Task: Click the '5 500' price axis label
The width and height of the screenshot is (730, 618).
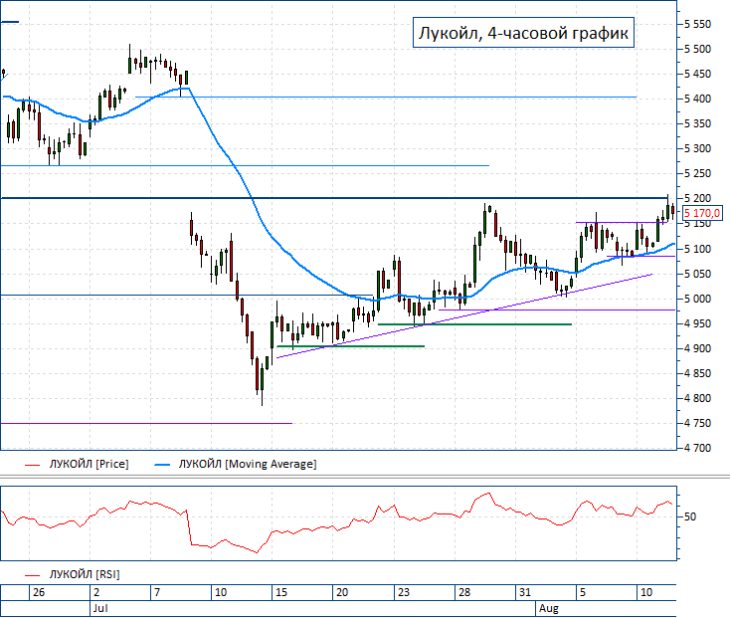Action: tap(697, 49)
